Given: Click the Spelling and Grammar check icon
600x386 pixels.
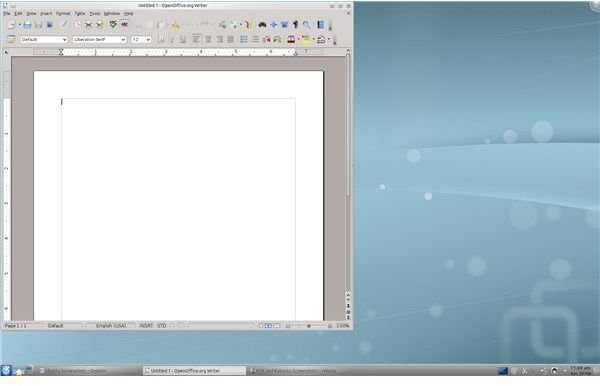Looking at the screenshot, I should pos(113,25).
